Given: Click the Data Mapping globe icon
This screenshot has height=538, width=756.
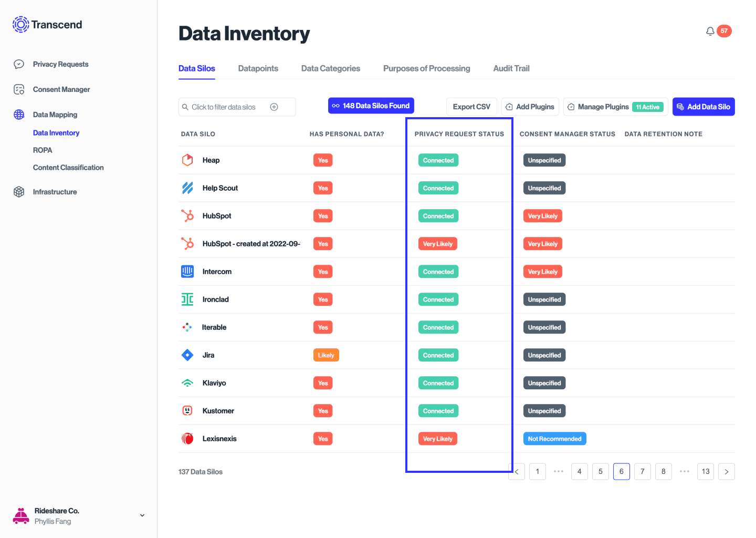Looking at the screenshot, I should [19, 114].
